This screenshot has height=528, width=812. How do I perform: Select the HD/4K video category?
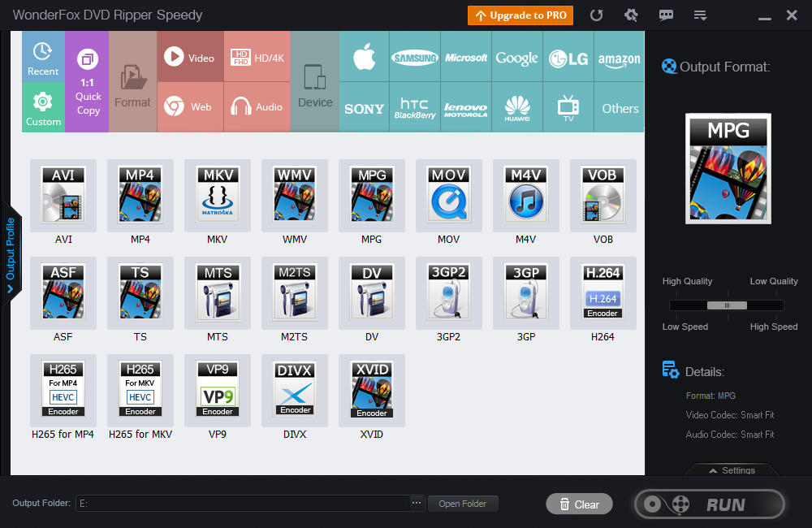[x=257, y=57]
